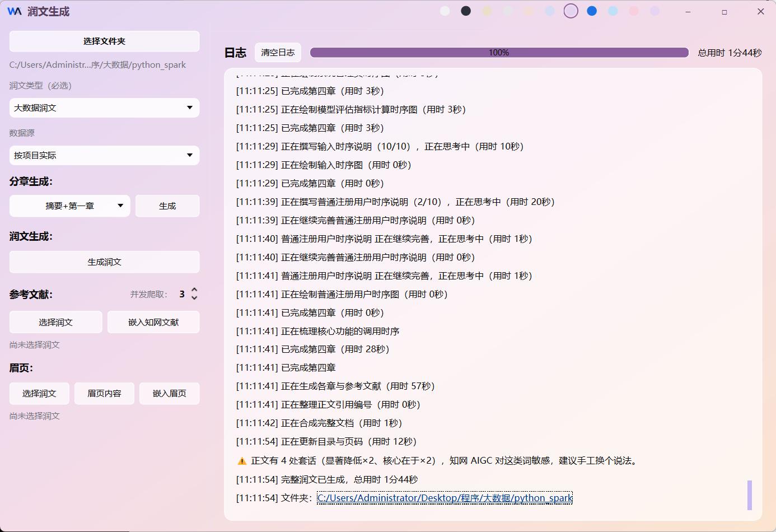Viewport: 776px width, 532px height.
Task: Click log line 已完成第四章（用时 28秒）
Action: click(x=312, y=349)
